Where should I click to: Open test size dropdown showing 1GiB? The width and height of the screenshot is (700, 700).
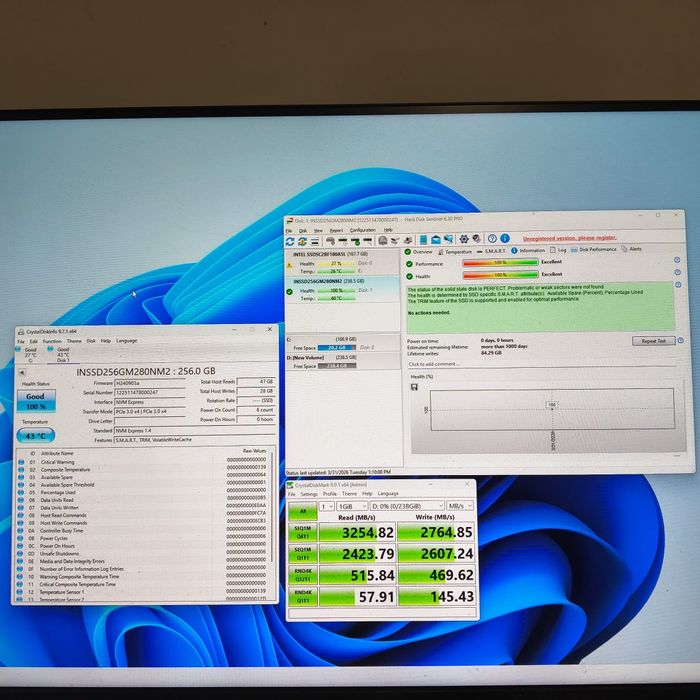(352, 506)
